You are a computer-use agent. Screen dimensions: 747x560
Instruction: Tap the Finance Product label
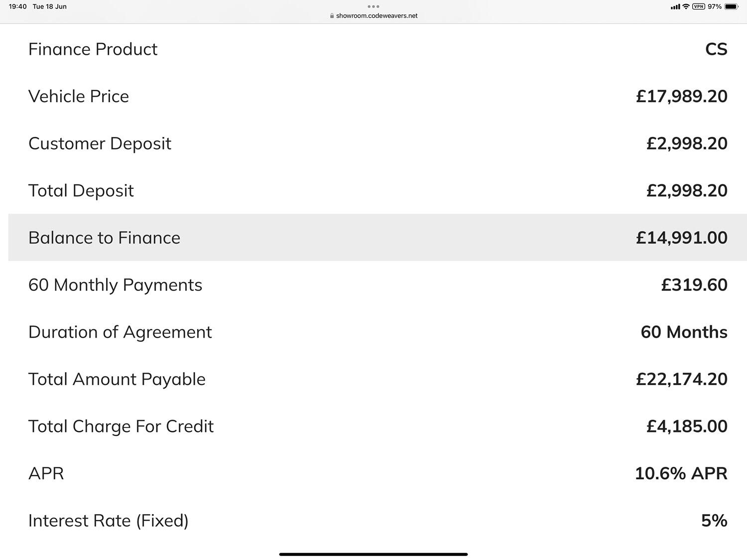[x=93, y=49]
